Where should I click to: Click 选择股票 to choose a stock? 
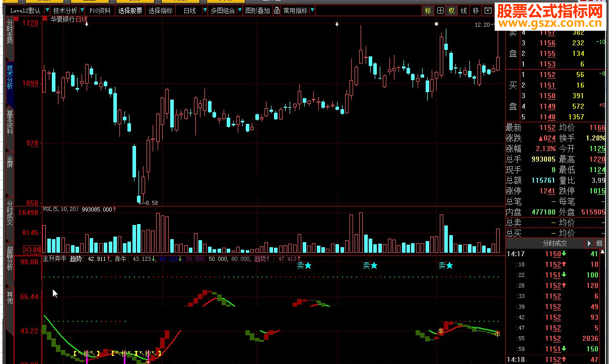point(130,11)
